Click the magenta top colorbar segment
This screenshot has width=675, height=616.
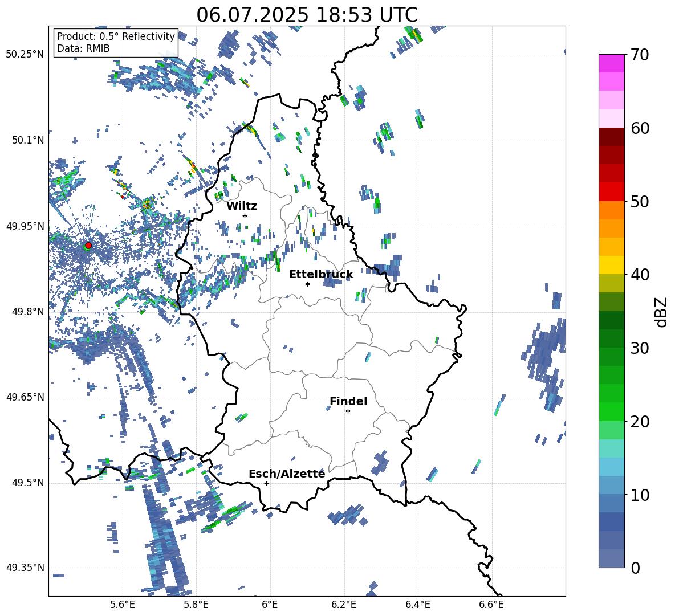pyautogui.click(x=611, y=63)
